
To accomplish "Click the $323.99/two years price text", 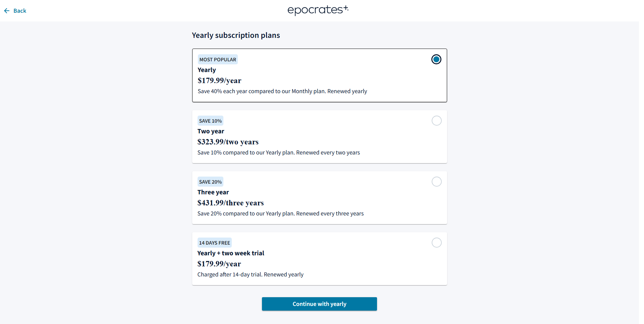I will [228, 142].
